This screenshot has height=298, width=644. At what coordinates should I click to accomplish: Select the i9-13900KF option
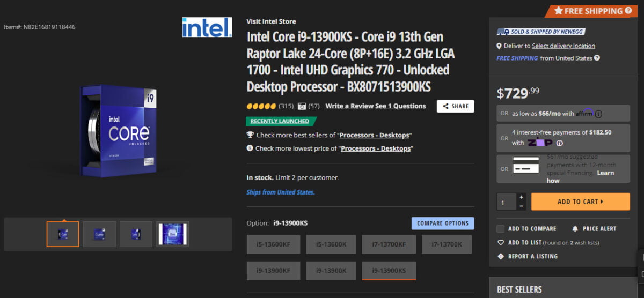point(273,271)
